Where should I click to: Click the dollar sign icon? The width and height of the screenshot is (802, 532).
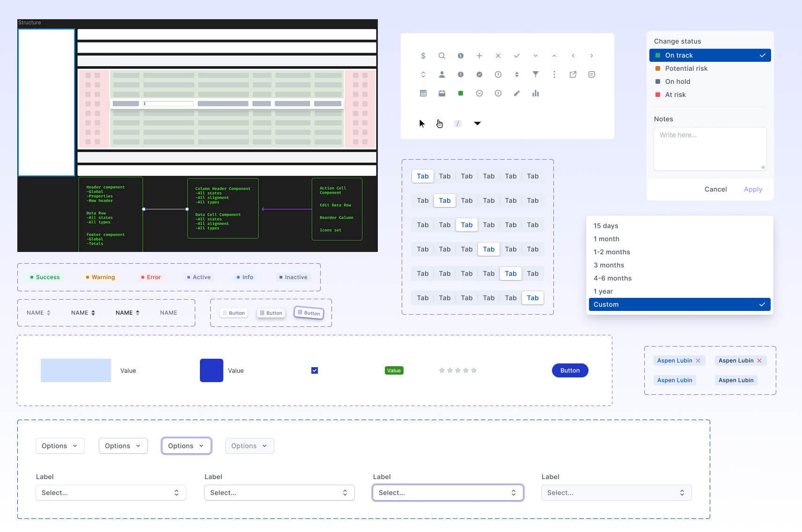tap(423, 56)
